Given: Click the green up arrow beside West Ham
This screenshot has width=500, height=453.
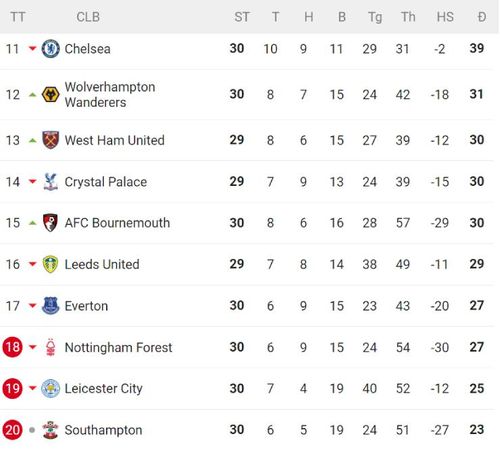Looking at the screenshot, I should 32,140.
